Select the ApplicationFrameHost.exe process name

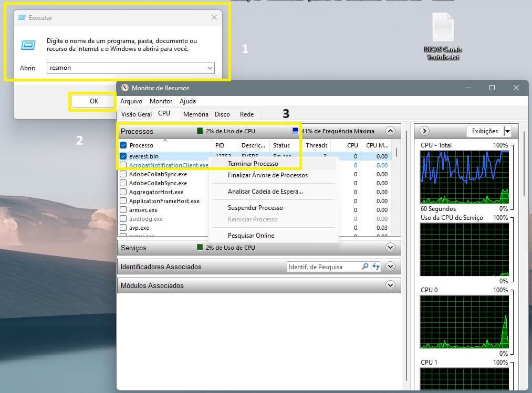[164, 201]
